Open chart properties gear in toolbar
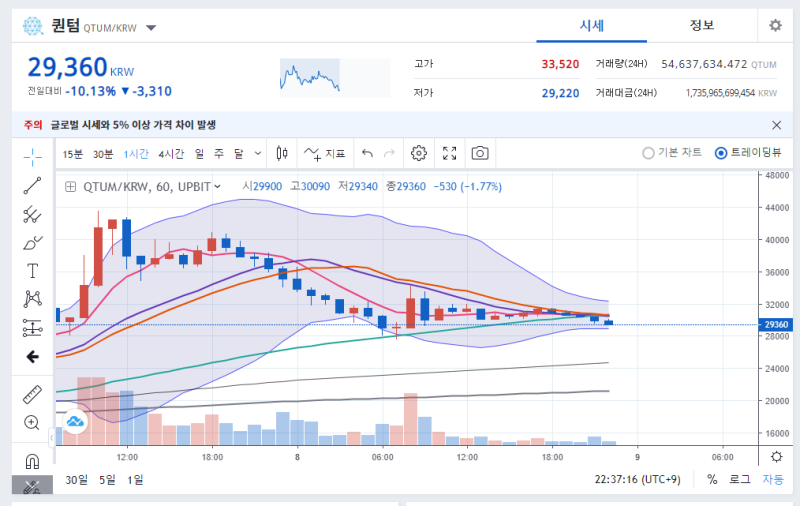 point(419,153)
